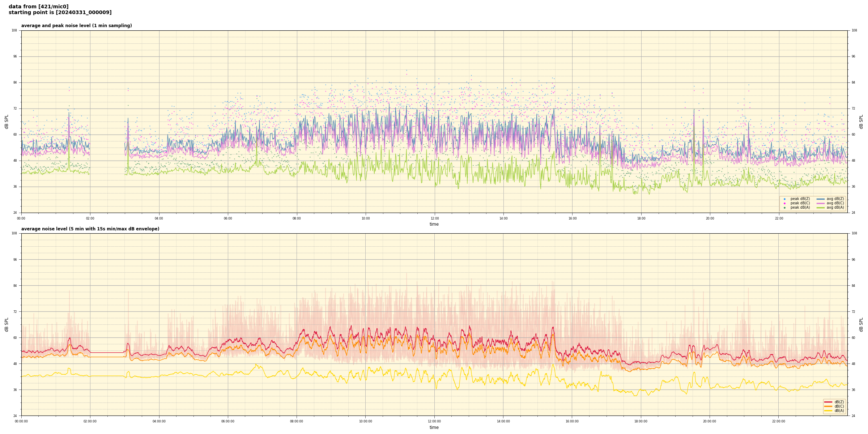Image resolution: width=868 pixels, height=434 pixels.
Task: Click the starting point 20240331_000009 text
Action: [x=60, y=13]
